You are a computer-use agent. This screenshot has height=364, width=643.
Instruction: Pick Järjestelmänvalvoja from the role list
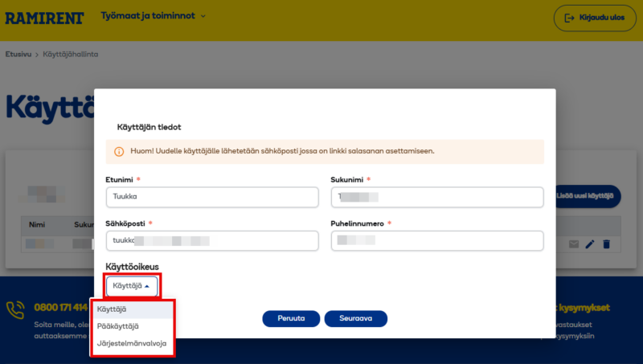tap(133, 343)
